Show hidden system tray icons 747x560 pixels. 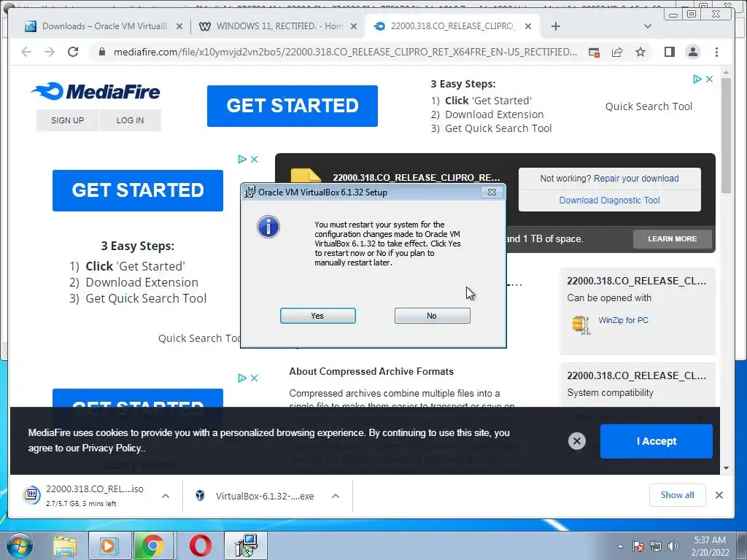620,546
